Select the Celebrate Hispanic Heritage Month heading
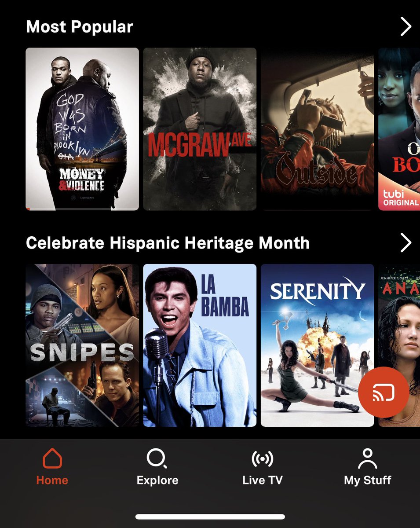Image resolution: width=420 pixels, height=528 pixels. point(168,243)
